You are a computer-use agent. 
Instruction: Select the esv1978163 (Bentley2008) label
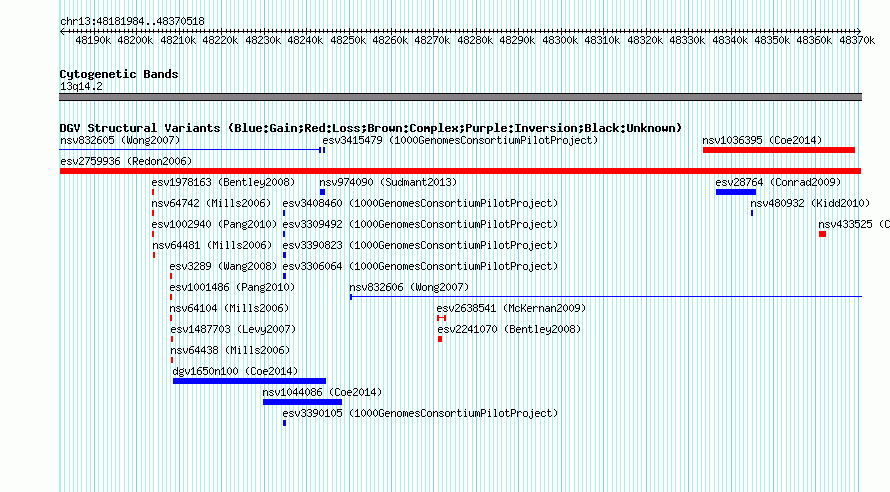[x=223, y=182]
